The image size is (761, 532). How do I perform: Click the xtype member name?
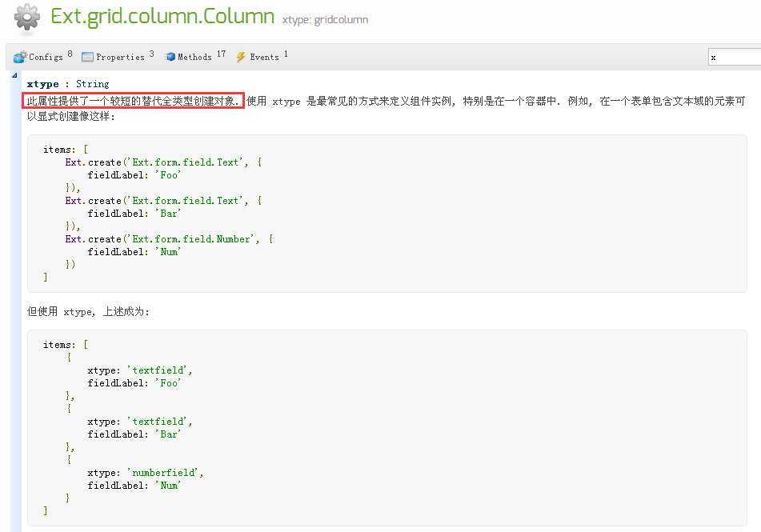tap(42, 84)
